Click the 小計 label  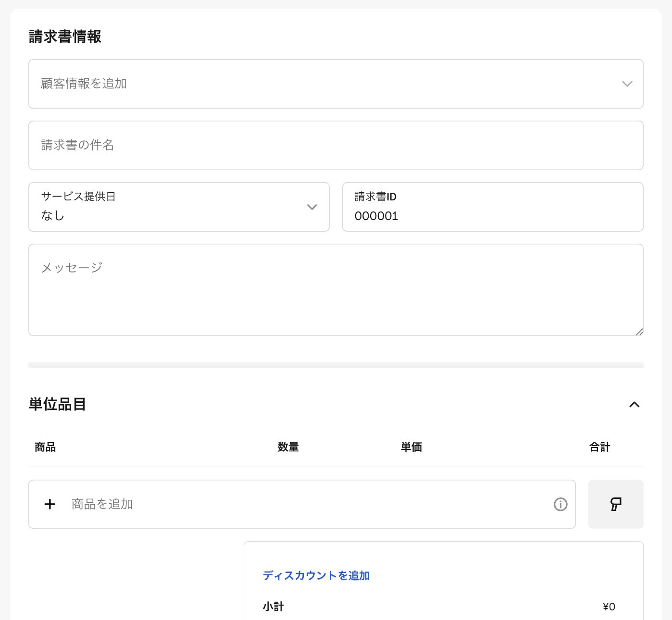click(274, 607)
